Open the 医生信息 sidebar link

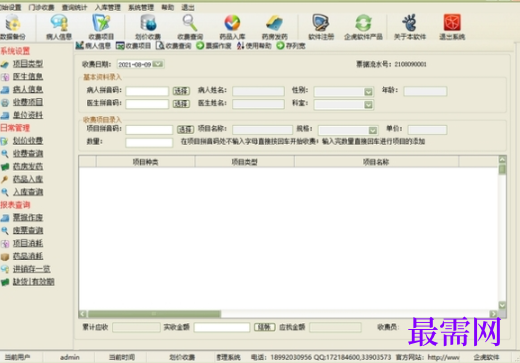tap(28, 77)
